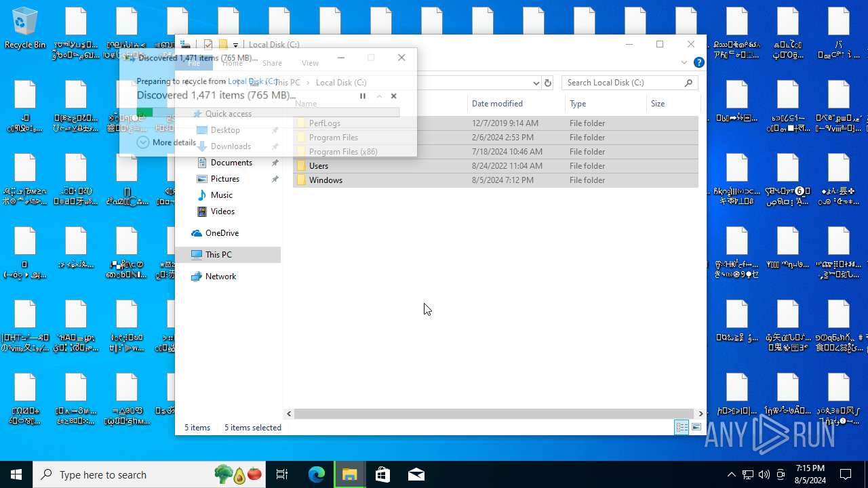Sort by the Type column header

578,104
